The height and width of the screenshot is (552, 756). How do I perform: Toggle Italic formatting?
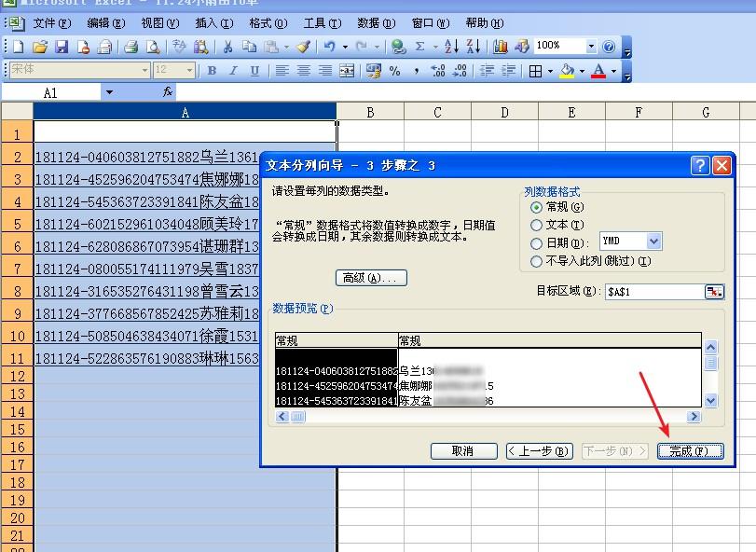(x=233, y=72)
